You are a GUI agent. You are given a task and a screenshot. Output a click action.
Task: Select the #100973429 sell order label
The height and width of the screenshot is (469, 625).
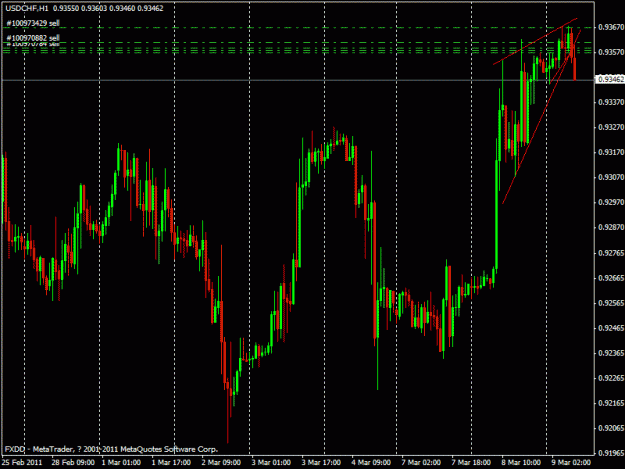pyautogui.click(x=33, y=23)
